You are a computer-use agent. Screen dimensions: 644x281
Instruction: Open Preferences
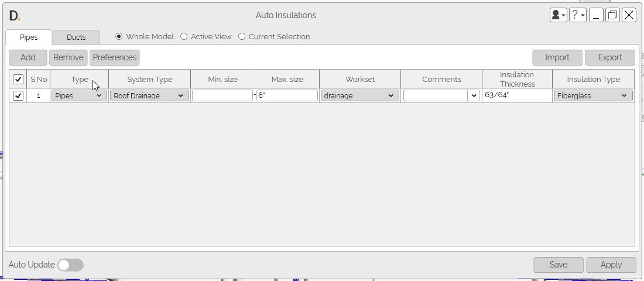pos(115,57)
